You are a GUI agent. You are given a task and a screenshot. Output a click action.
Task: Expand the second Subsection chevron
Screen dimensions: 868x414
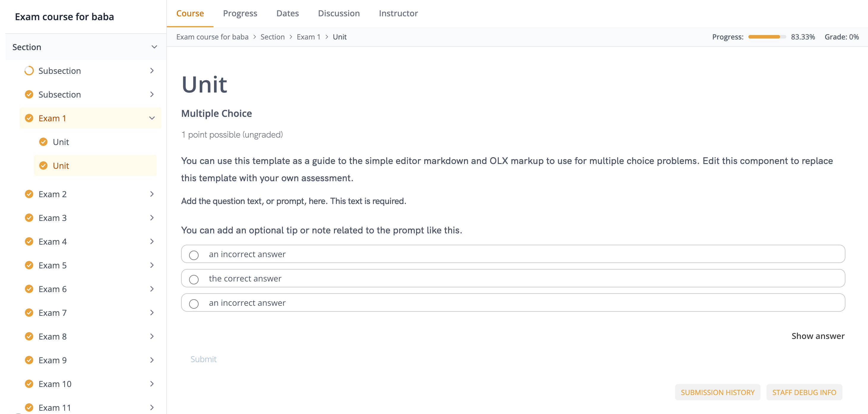click(152, 94)
